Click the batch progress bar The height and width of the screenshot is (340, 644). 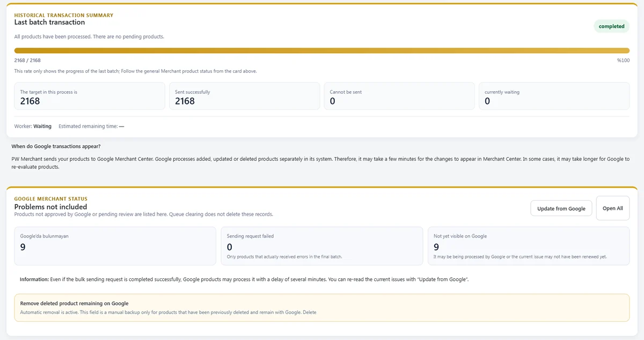322,50
